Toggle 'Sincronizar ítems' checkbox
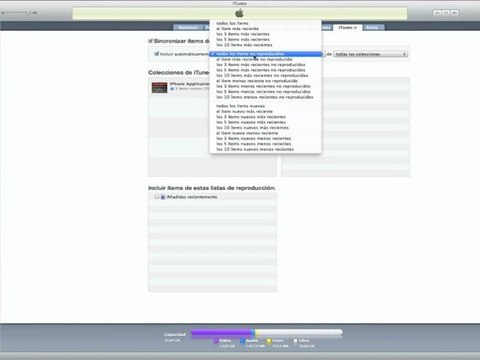The width and height of the screenshot is (480, 360). tap(150, 41)
